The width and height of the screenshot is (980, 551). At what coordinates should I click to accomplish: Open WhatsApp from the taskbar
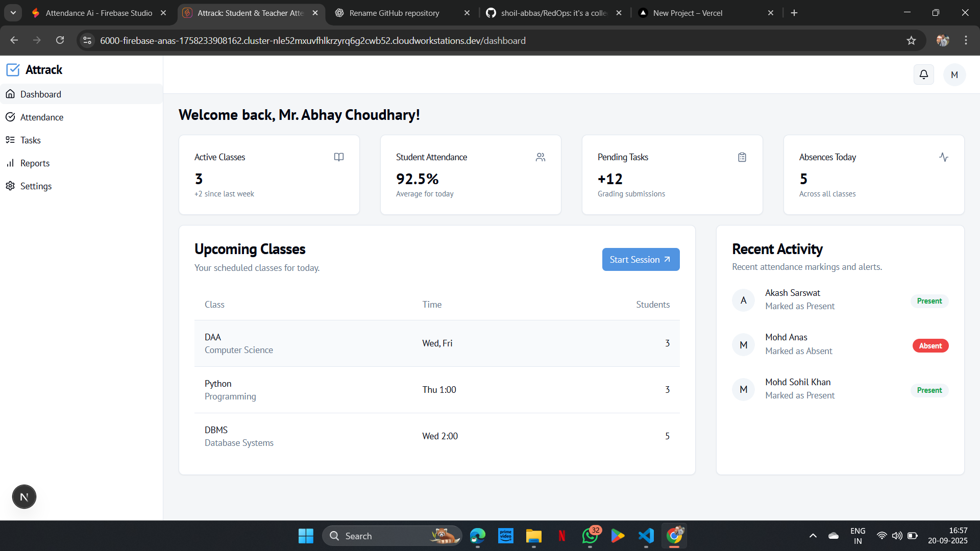point(590,537)
